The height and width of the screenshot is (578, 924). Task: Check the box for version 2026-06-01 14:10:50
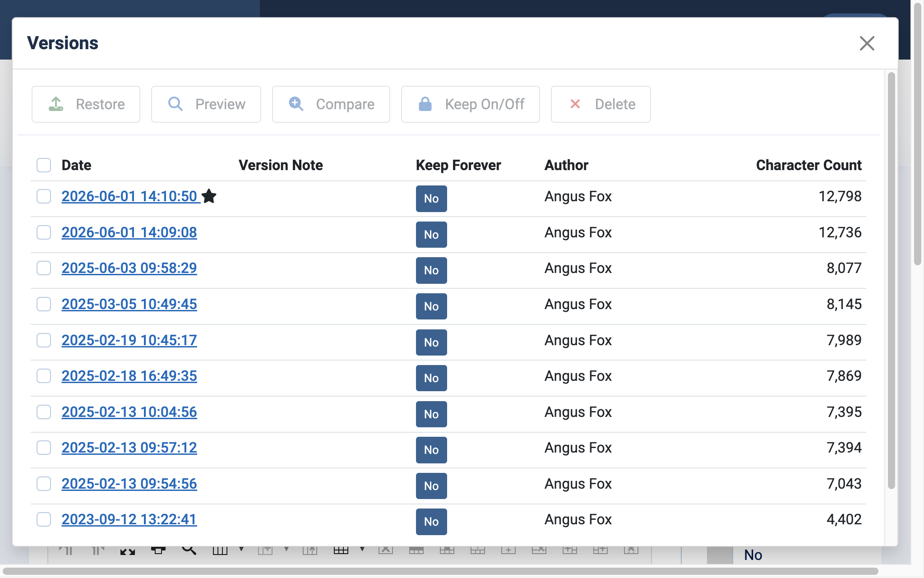point(44,196)
